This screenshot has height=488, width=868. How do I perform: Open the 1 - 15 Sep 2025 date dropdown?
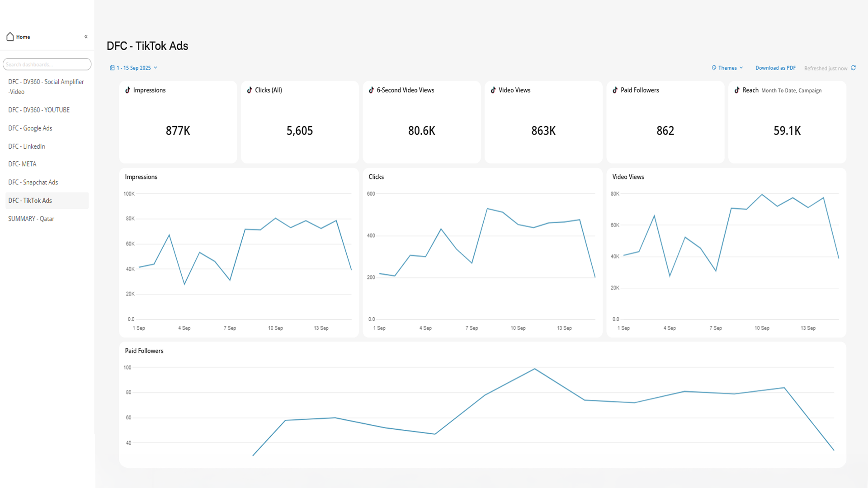(x=134, y=68)
